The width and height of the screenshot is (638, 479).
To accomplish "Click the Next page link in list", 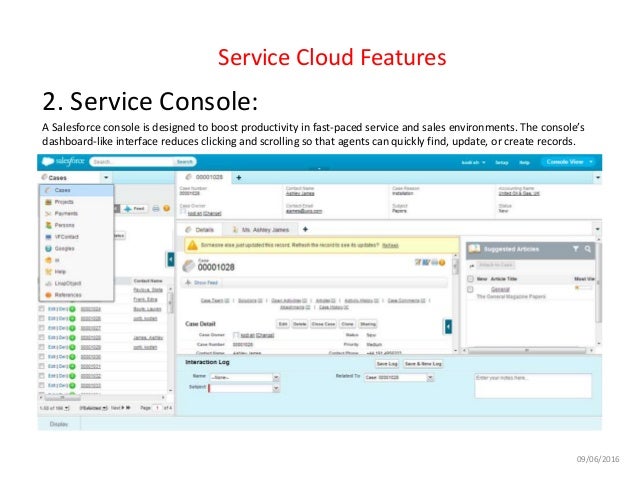I will [x=120, y=407].
